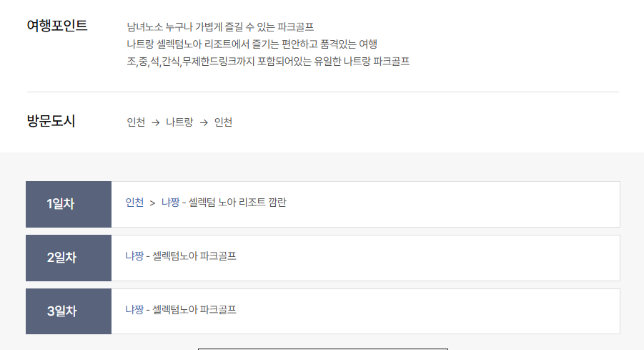Expand the 2일차 셀렉텀노아 파크골프 itinerary row
The image size is (644, 350).
(365, 258)
